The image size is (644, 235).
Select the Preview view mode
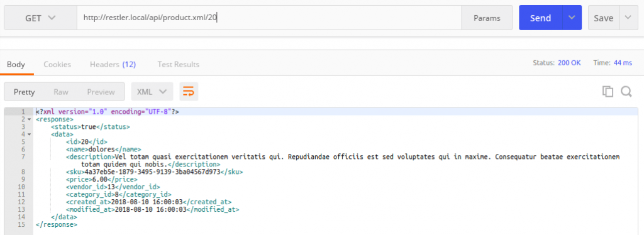[101, 92]
